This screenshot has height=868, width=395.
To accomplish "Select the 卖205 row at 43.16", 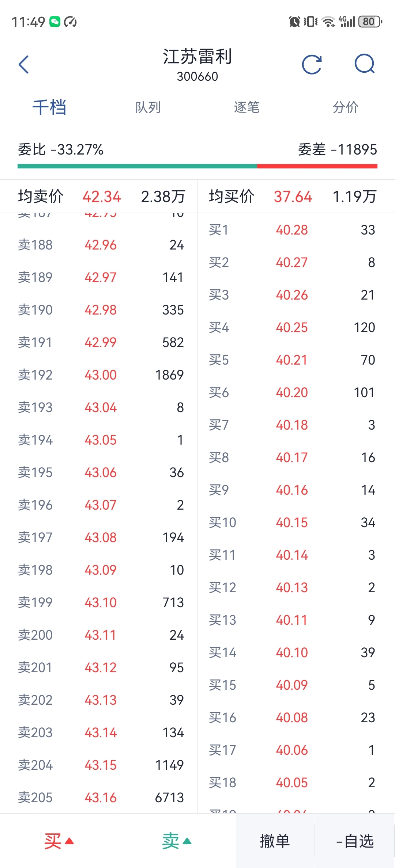I will 101,797.
